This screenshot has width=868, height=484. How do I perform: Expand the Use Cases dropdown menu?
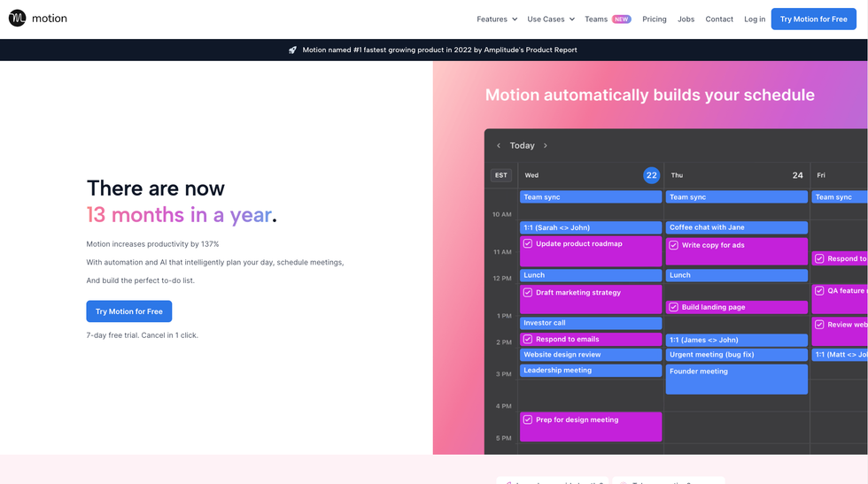coord(551,19)
